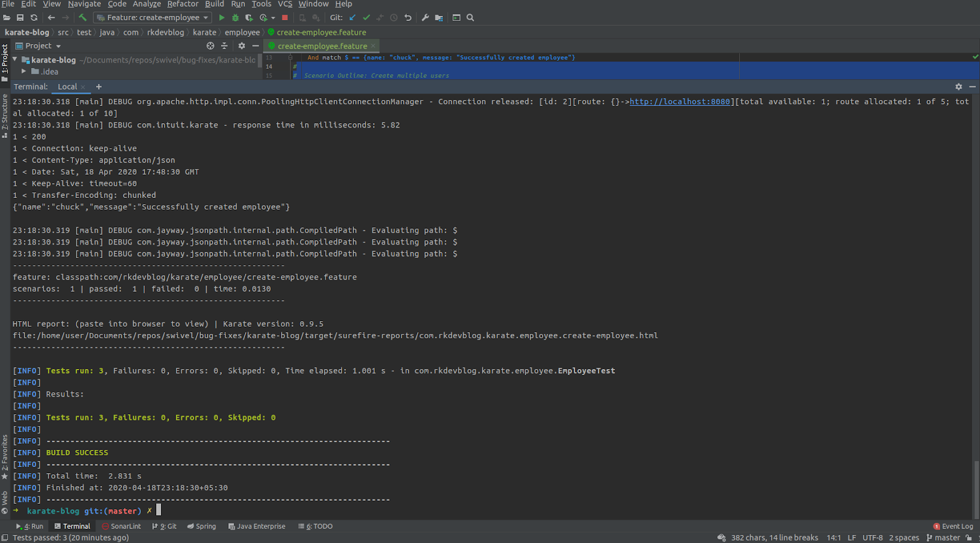Hide the Project panel with minus icon

point(255,46)
